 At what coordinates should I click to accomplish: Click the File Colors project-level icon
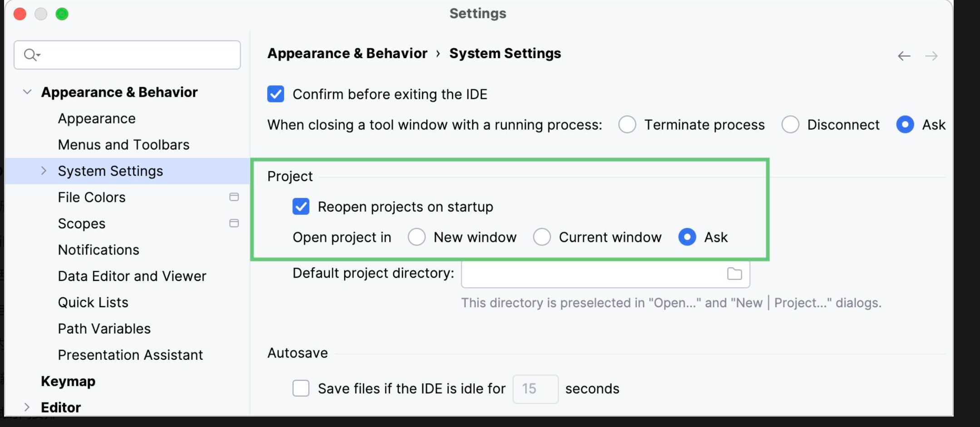234,197
